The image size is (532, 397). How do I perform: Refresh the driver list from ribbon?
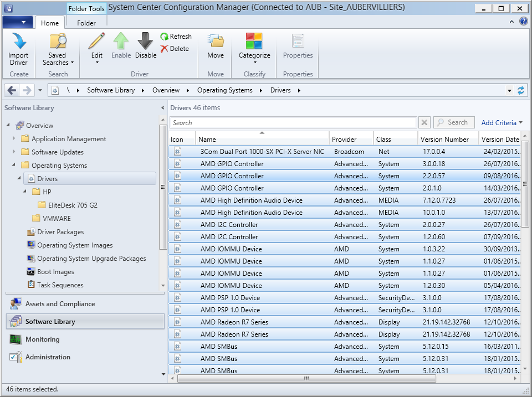coord(176,37)
